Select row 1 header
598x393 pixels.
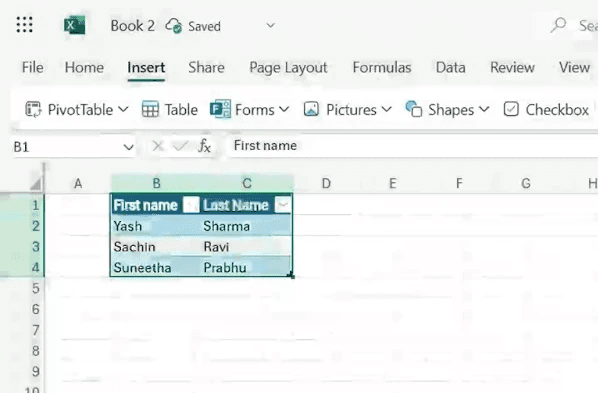(22, 205)
